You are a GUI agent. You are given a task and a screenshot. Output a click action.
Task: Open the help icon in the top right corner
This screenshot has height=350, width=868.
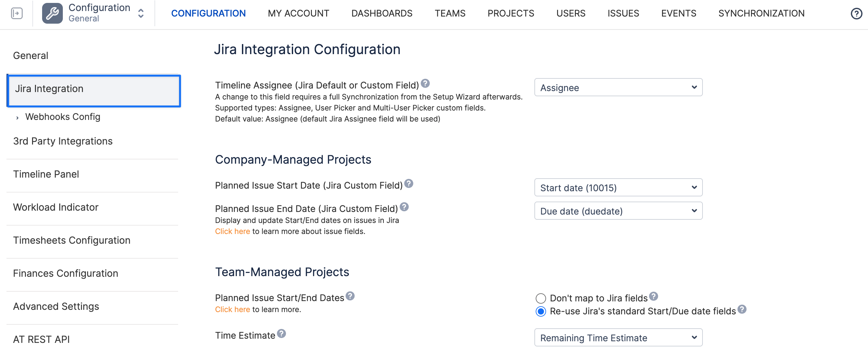tap(856, 14)
